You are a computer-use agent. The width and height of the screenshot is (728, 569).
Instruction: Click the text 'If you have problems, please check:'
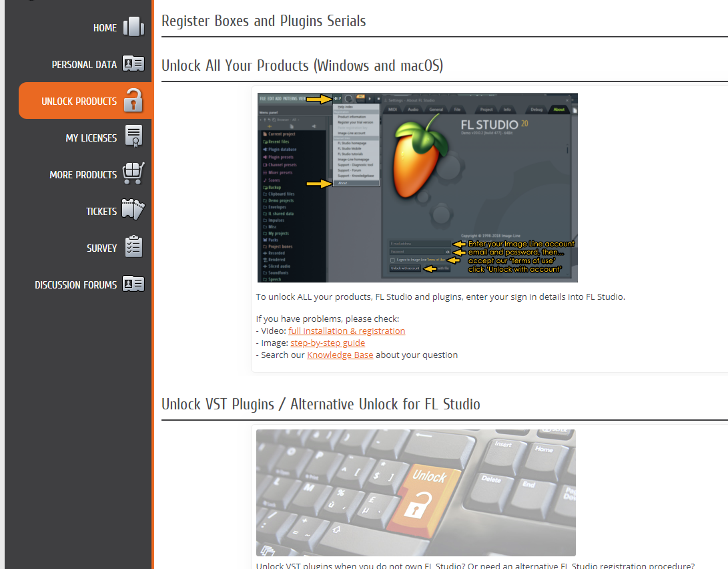[x=328, y=319]
